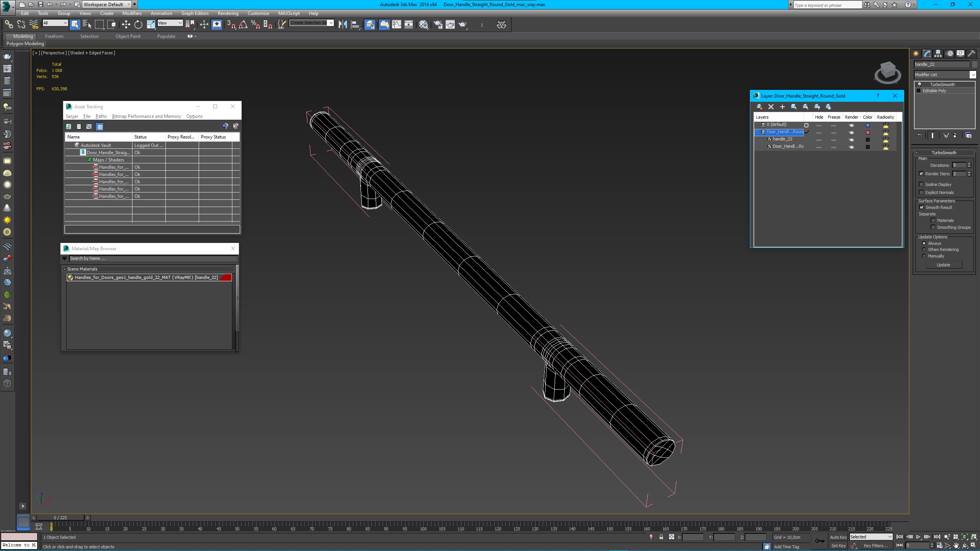Click Save File icon in title bar
Viewport: 980px width, 551px height.
40,5
